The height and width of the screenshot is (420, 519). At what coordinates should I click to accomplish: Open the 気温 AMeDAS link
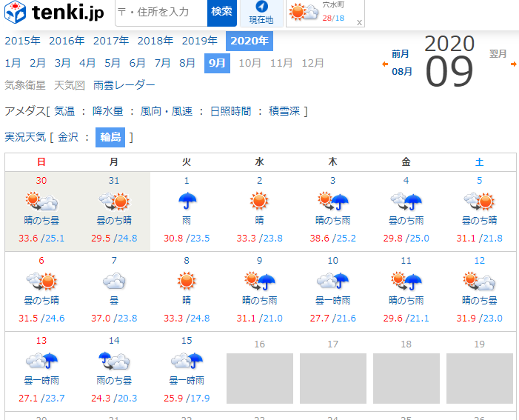pos(64,111)
